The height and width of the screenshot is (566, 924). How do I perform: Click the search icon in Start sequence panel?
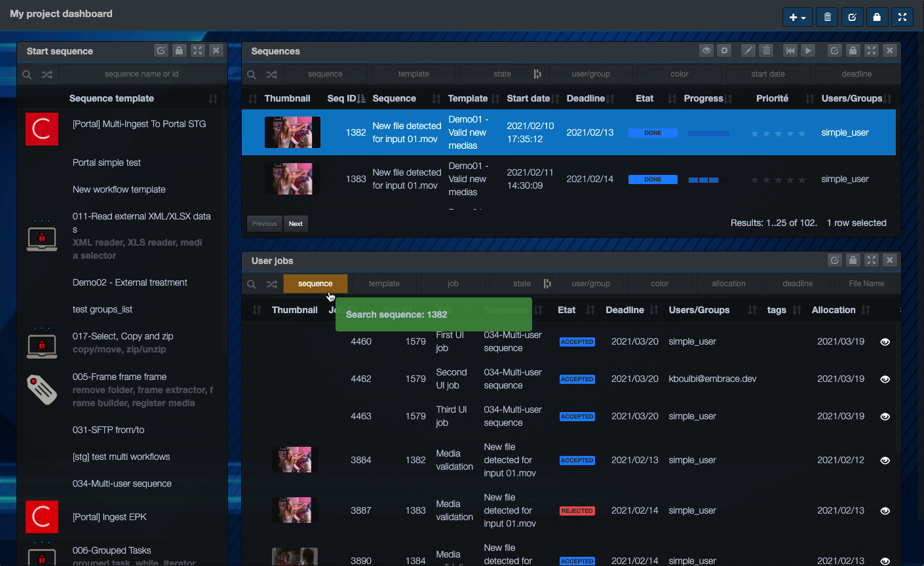(x=27, y=75)
